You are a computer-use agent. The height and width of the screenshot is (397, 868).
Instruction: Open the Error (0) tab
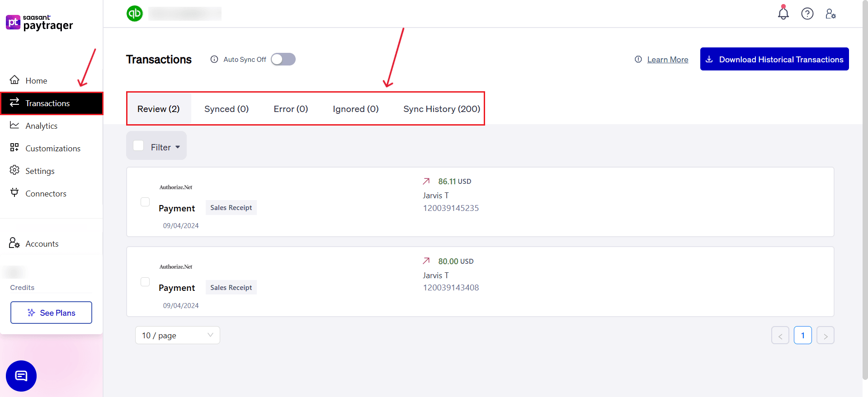(291, 109)
